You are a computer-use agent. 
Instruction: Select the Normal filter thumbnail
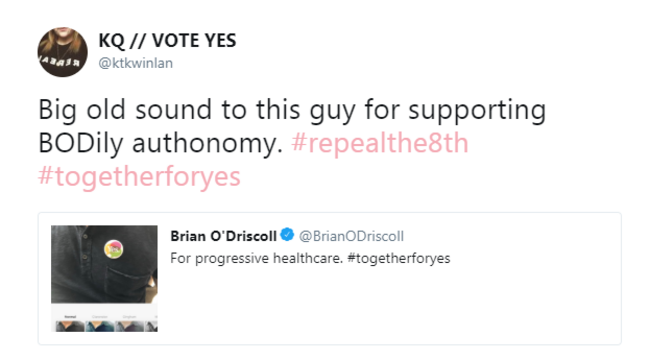click(70, 326)
